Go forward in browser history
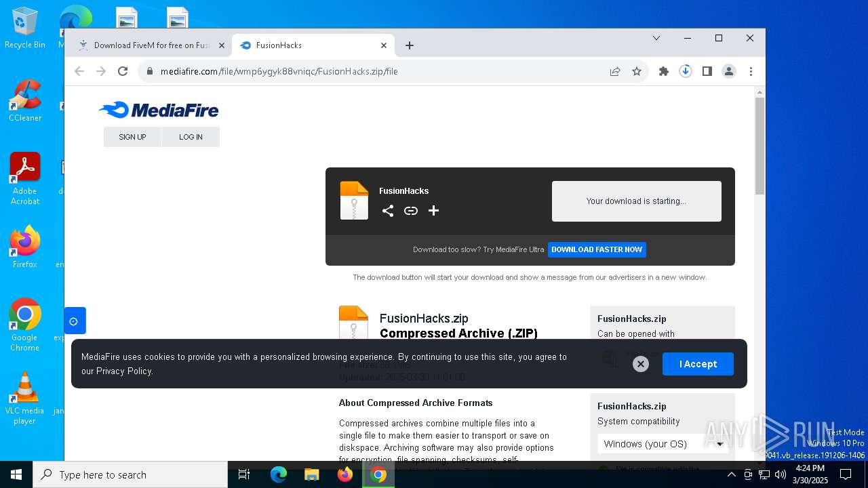 pos(101,71)
